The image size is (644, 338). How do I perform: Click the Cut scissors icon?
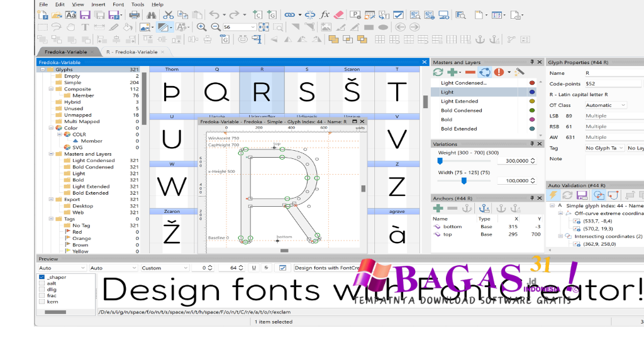pos(168,15)
